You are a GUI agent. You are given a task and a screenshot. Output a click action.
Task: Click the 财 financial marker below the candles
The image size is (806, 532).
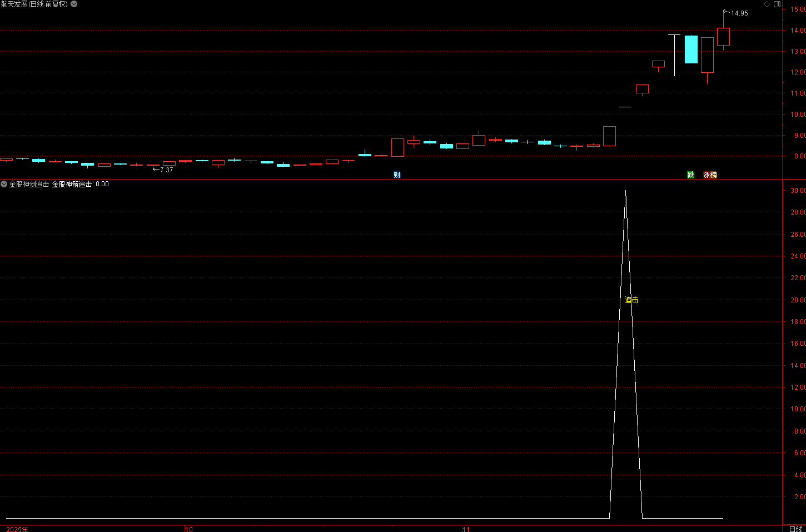tap(397, 175)
